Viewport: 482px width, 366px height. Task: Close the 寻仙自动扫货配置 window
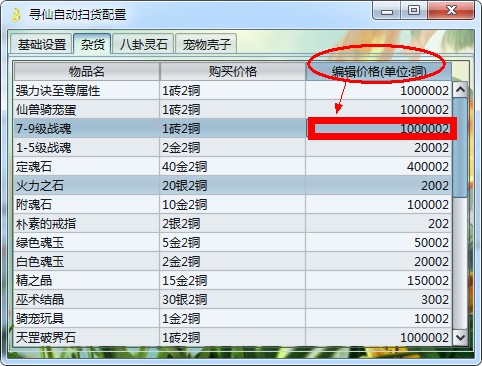pos(451,11)
